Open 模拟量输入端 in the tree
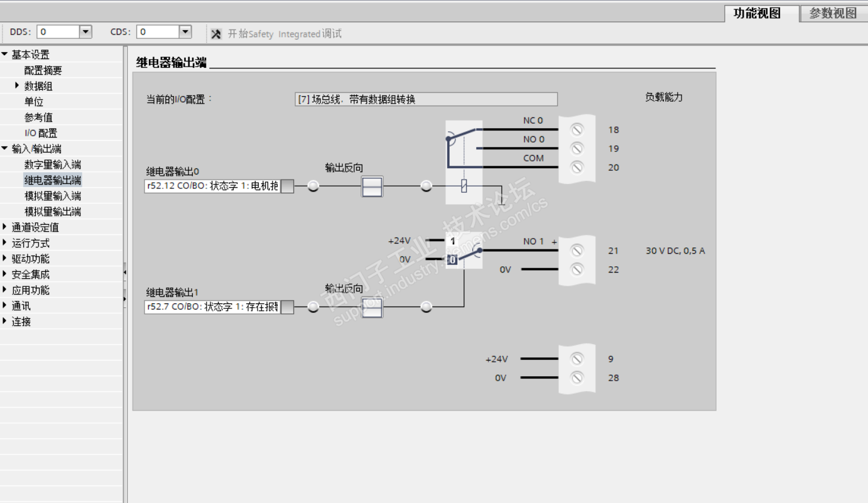The image size is (868, 503). coord(53,196)
